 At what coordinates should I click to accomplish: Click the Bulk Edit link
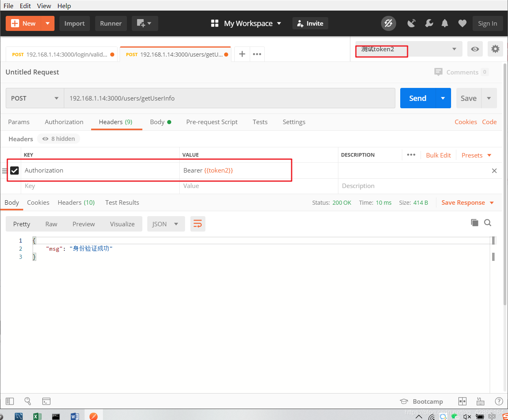coord(438,155)
